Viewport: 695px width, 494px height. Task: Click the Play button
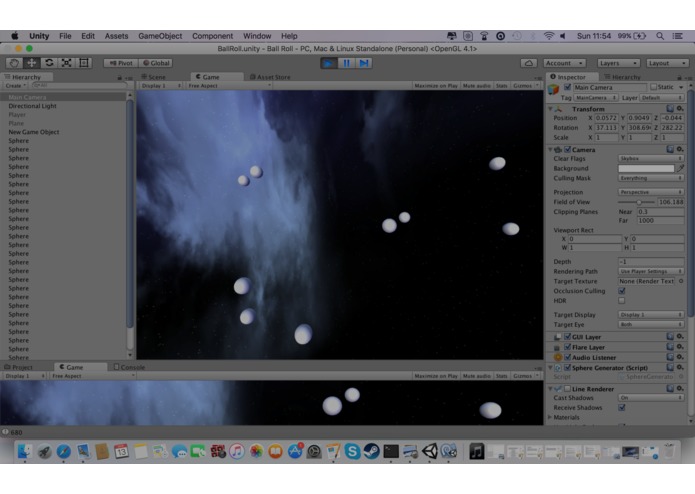(328, 63)
